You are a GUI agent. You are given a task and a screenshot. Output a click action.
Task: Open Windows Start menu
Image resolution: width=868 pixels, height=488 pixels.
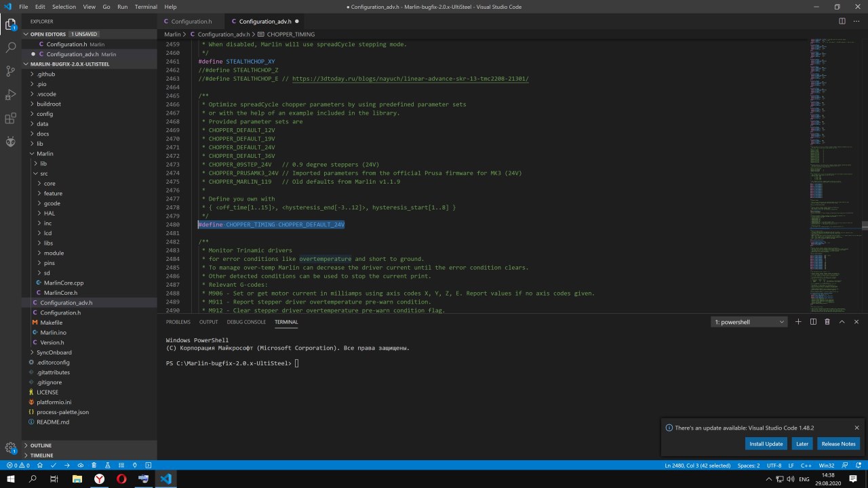click(11, 479)
